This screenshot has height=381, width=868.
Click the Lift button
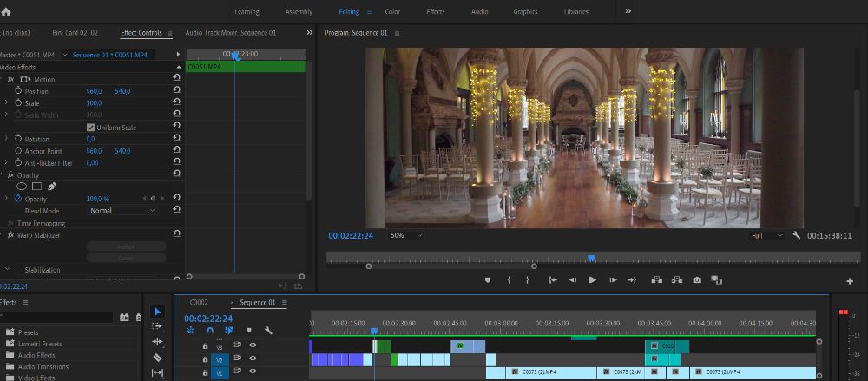(657, 280)
